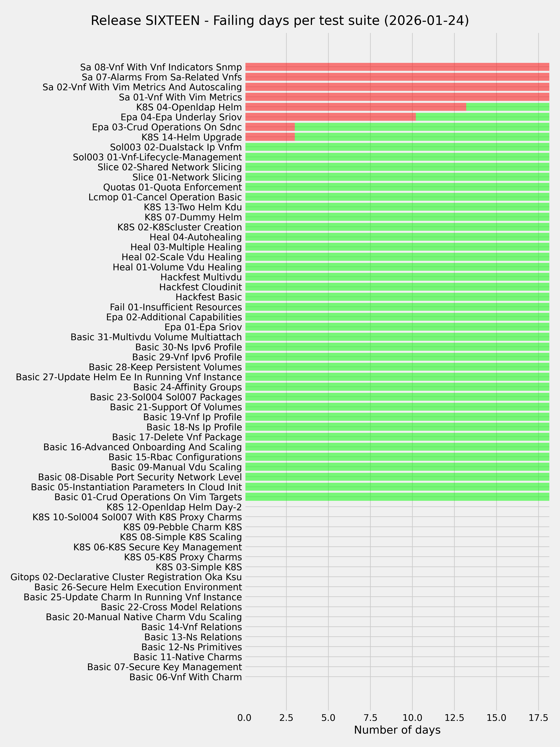This screenshot has height=747, width=560.
Task: Click the 'Sa 01-Vnf With Vim Metrics' label
Action: 180,97
